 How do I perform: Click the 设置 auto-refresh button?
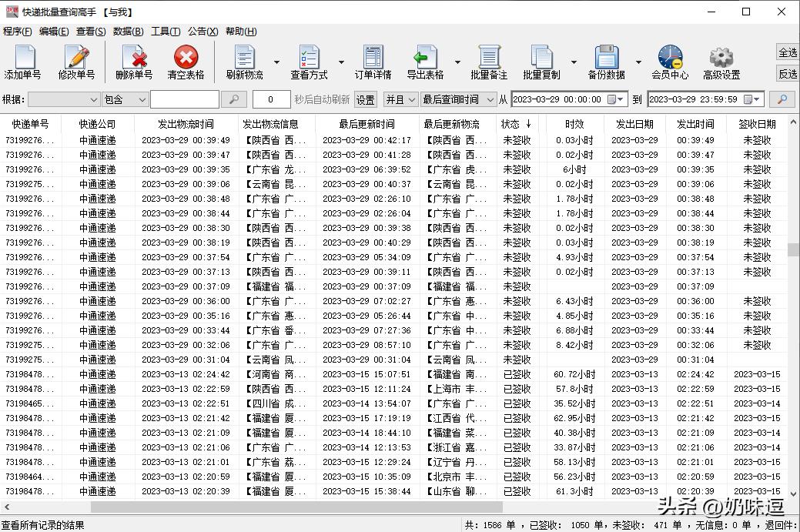click(366, 99)
